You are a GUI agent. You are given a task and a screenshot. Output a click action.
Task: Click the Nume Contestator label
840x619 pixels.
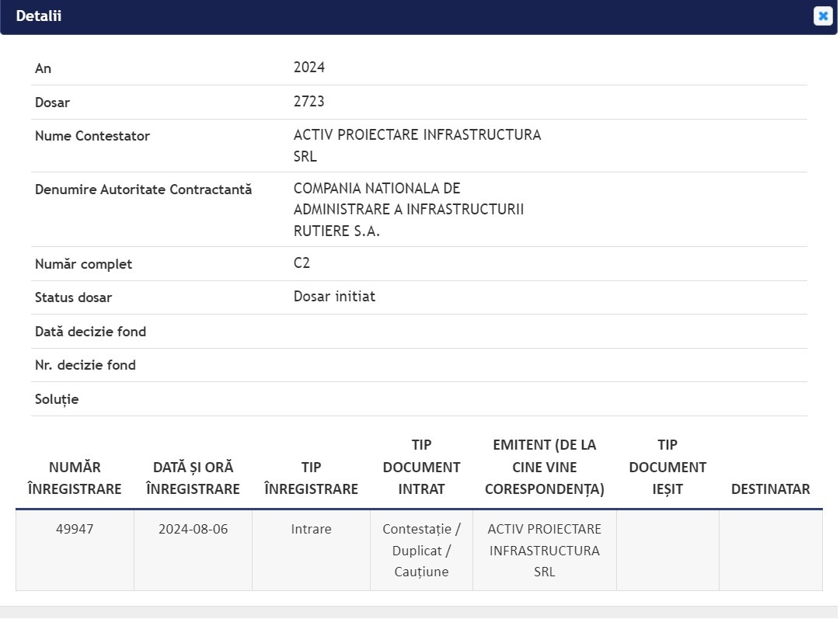pos(92,136)
